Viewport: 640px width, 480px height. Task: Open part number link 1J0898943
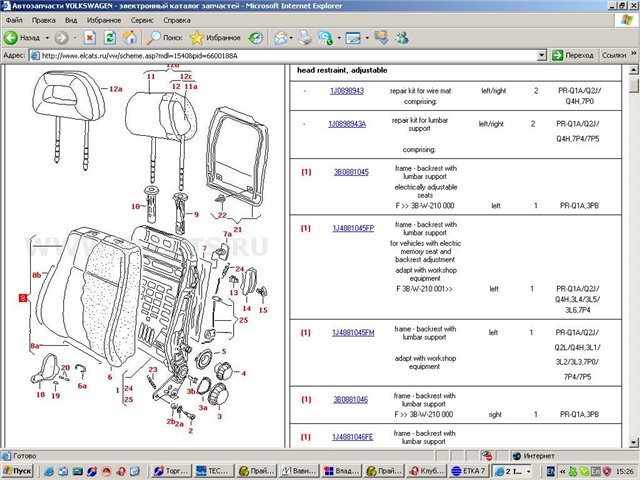347,91
